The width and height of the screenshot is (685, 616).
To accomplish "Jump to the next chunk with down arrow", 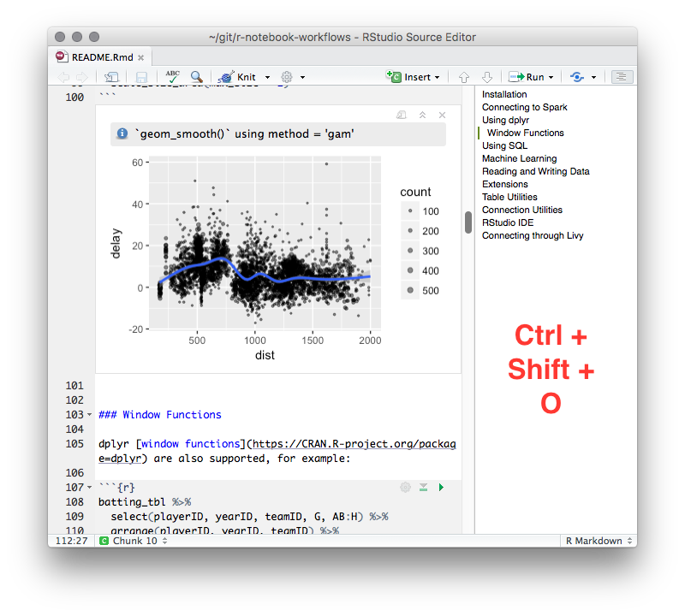I will coord(486,77).
